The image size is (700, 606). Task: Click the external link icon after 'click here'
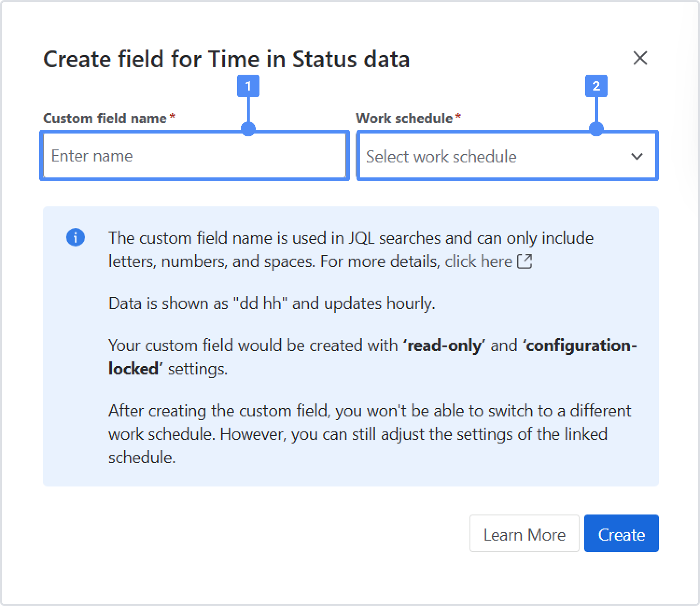pos(525,261)
